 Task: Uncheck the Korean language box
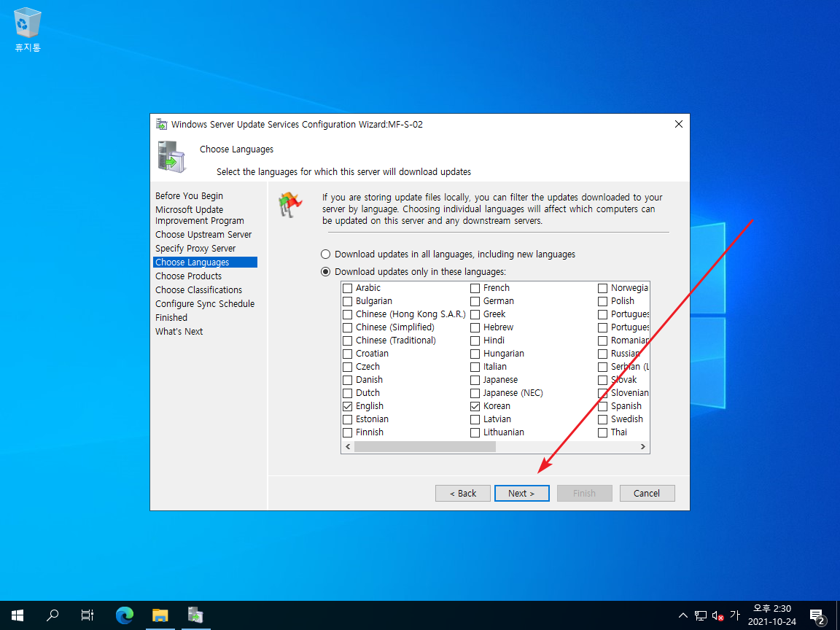click(x=475, y=406)
